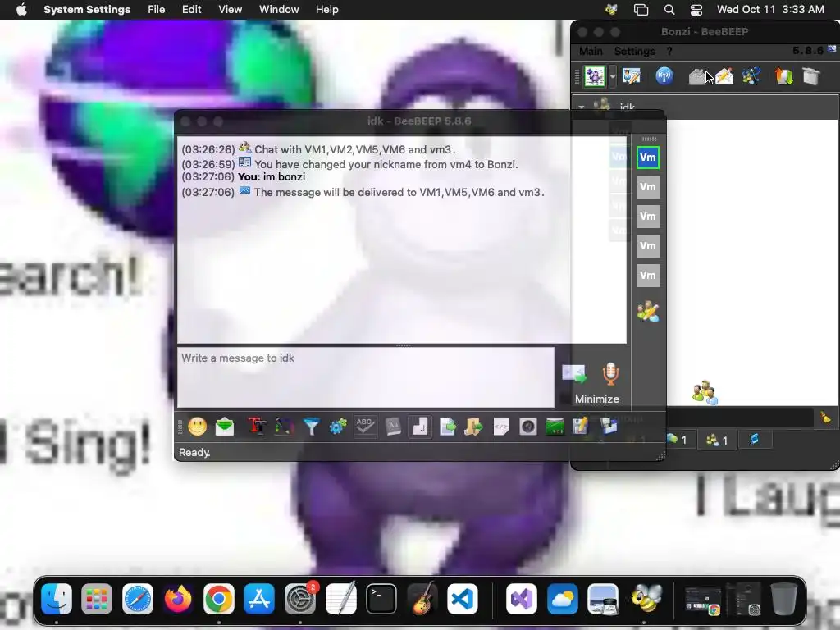Open Visual Studio Code from the Dock

[463, 599]
